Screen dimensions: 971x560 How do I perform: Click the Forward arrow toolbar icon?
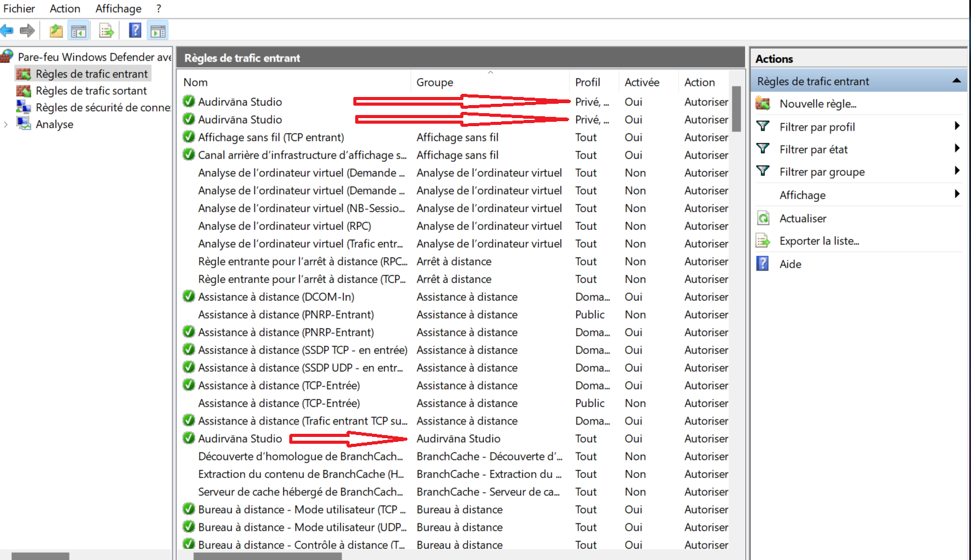pyautogui.click(x=27, y=30)
